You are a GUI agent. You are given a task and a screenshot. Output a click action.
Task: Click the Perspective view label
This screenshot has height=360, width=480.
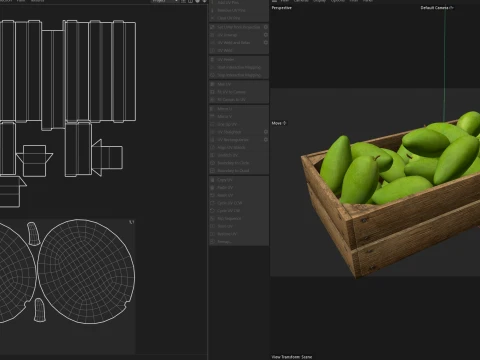pos(282,8)
